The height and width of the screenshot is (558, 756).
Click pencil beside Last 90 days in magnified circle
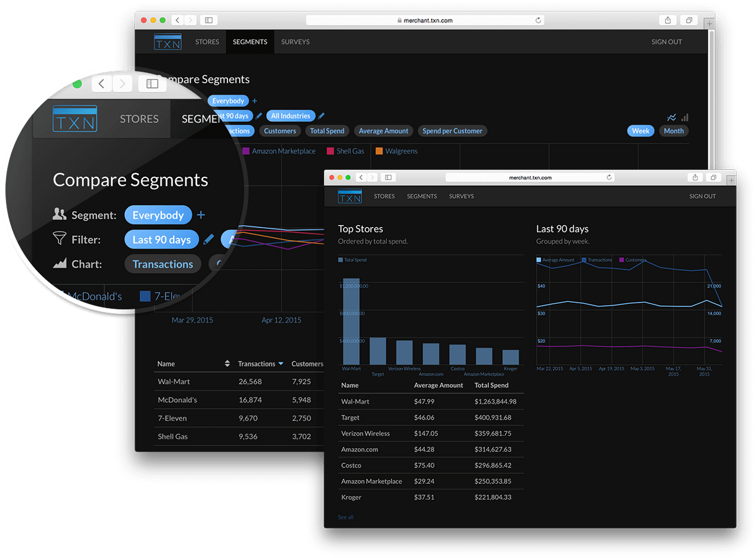click(x=208, y=239)
